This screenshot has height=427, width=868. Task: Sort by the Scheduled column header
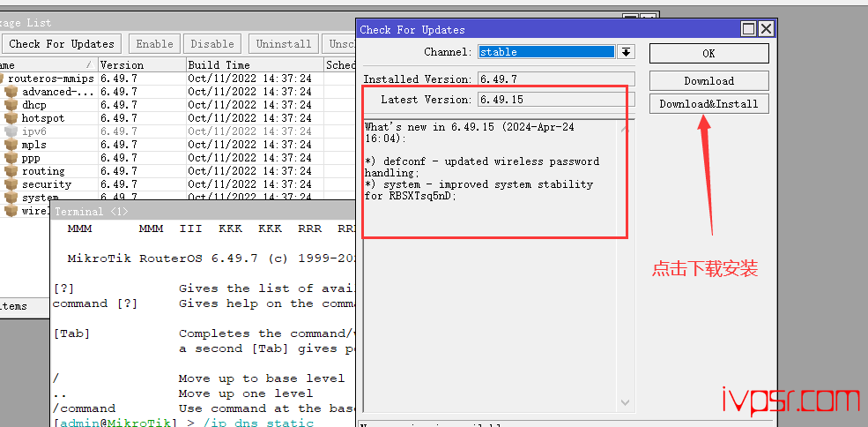(339, 65)
